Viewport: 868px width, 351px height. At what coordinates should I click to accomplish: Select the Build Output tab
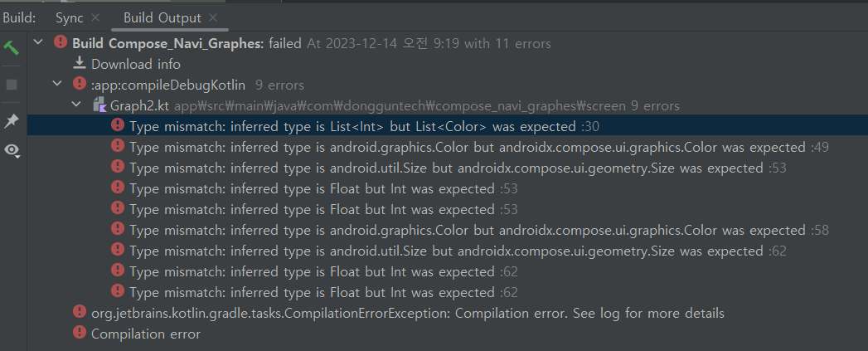[162, 17]
